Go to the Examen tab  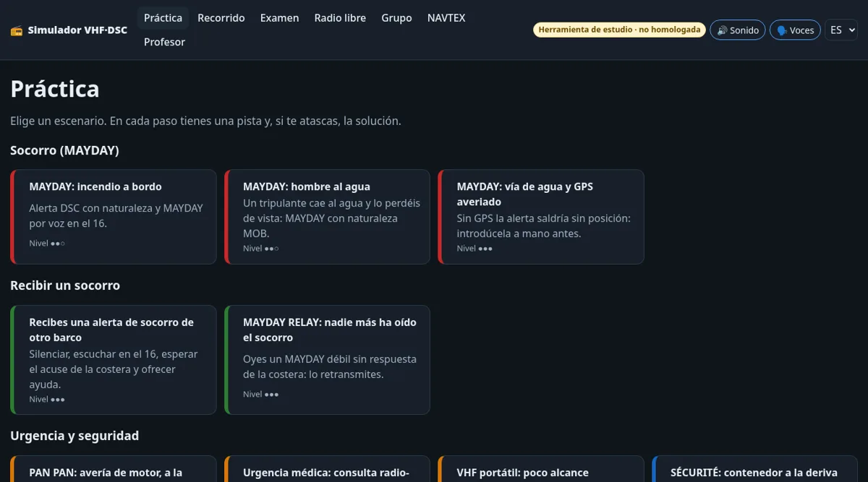(x=280, y=18)
